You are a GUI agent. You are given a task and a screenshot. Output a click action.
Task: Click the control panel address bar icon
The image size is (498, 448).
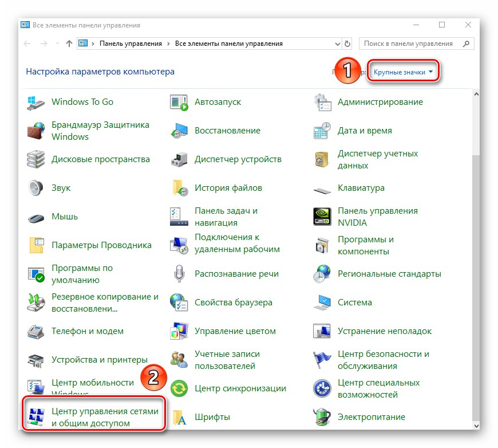(83, 43)
